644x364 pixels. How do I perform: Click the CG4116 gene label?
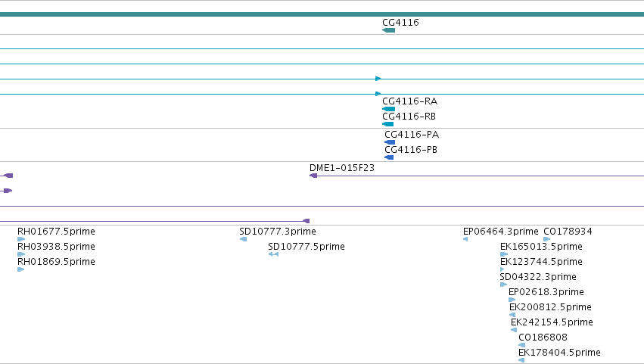point(400,23)
